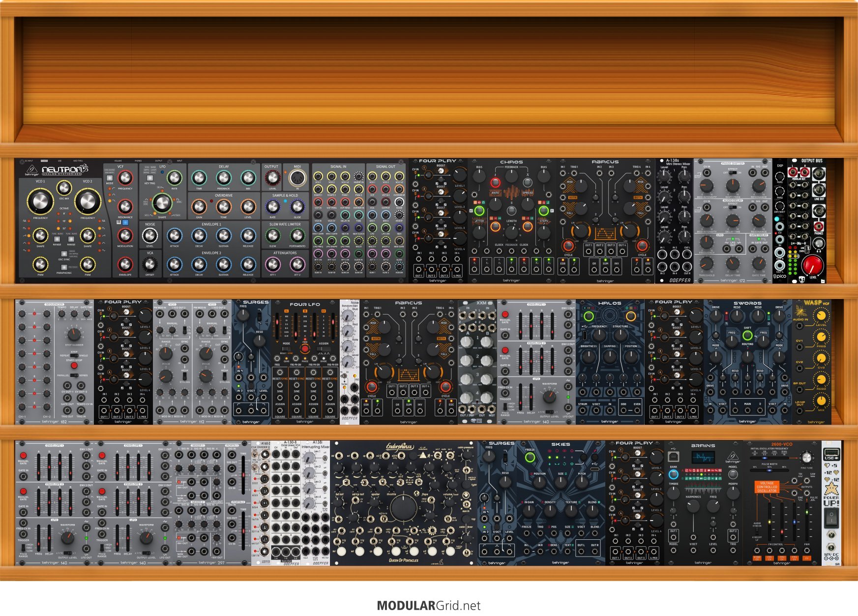Click the VCO 2 Frequency knob on Neutron
The height and width of the screenshot is (616, 858).
(88, 201)
